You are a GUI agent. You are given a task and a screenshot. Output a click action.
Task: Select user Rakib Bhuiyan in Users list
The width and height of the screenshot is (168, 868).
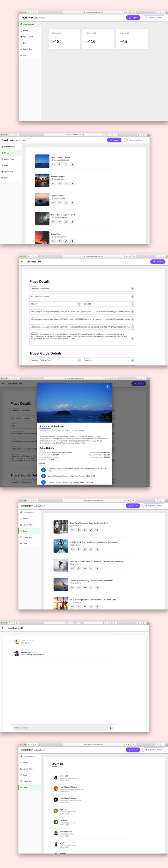click(x=66, y=832)
